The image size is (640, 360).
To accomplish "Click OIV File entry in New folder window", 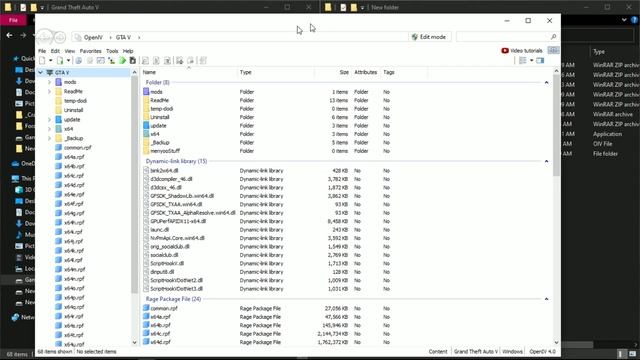I will (x=602, y=144).
